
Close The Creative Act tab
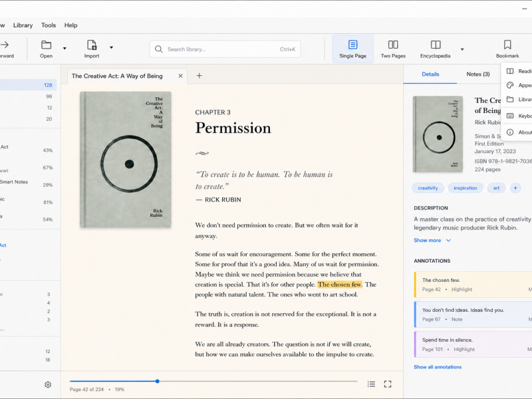180,76
